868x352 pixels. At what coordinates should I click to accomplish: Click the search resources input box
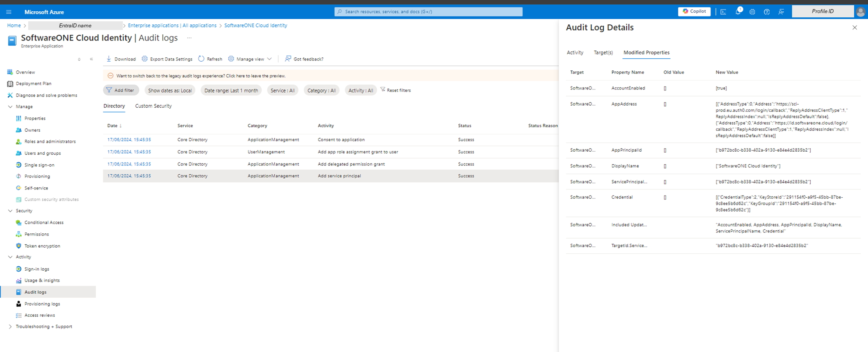(428, 12)
